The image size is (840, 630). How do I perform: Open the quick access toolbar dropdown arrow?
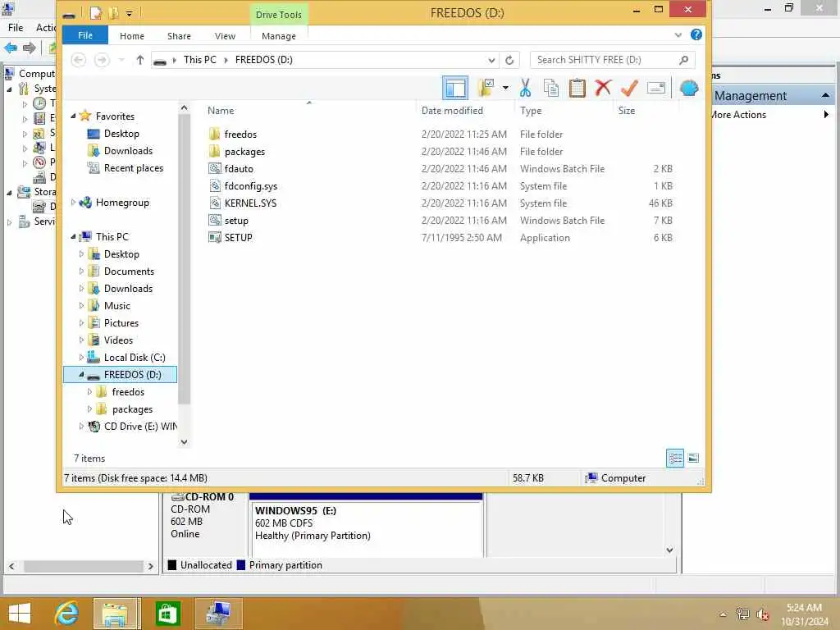pos(129,13)
